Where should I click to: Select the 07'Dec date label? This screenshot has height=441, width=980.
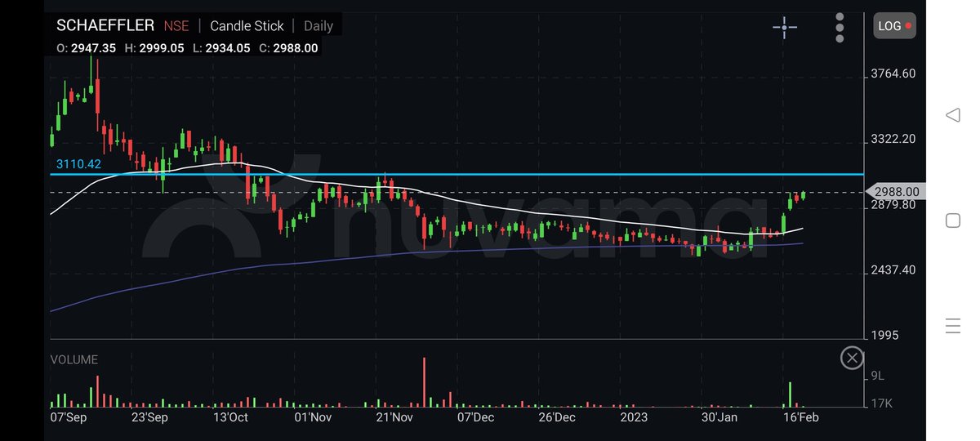474,417
